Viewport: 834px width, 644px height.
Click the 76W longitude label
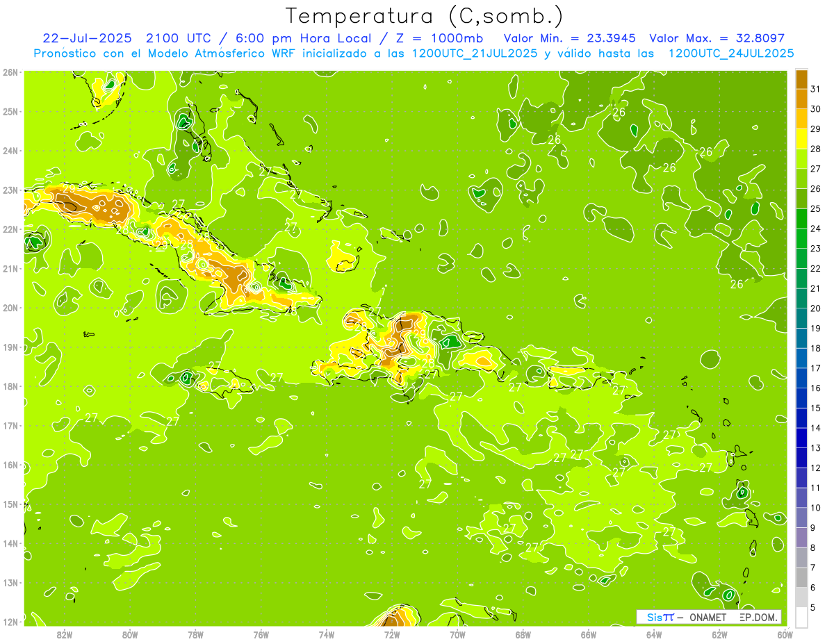261,635
